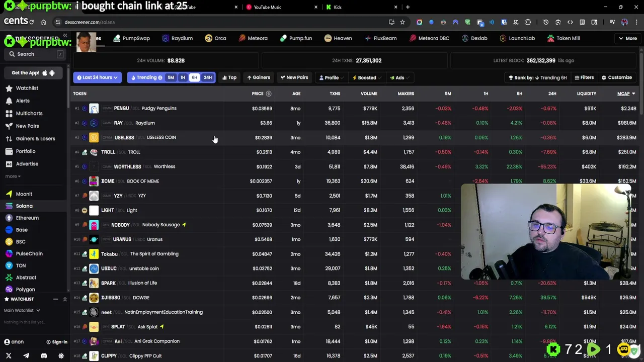Viewport: 644px width, 362px height.
Task: Open Telegram icon in sidebar footer
Action: [26, 355]
